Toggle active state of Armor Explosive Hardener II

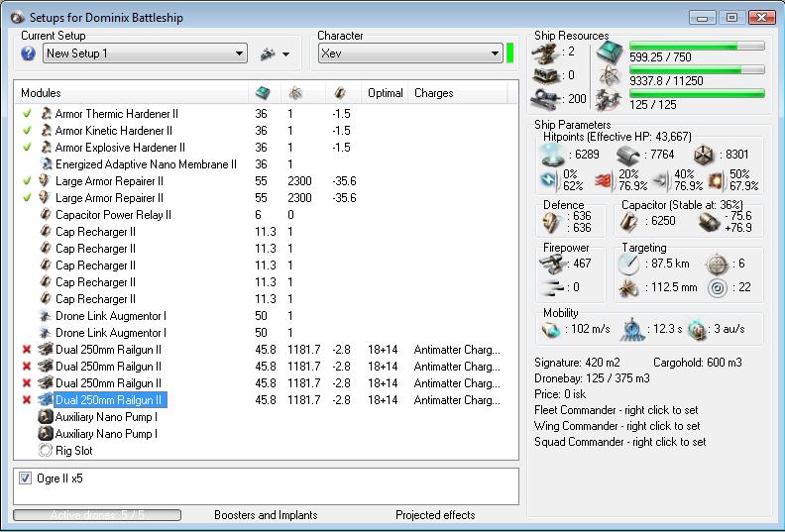[x=28, y=148]
